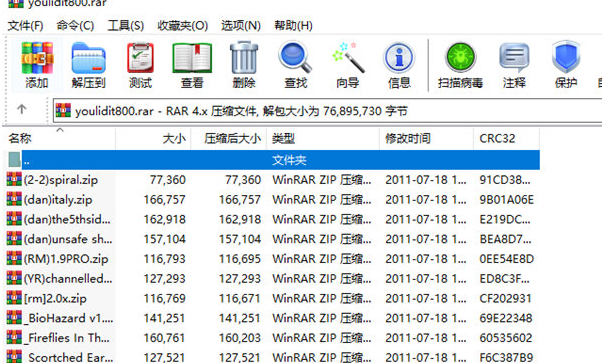Go up one folder level arrow
Viewport: 608px width, 363px height.
[22, 110]
